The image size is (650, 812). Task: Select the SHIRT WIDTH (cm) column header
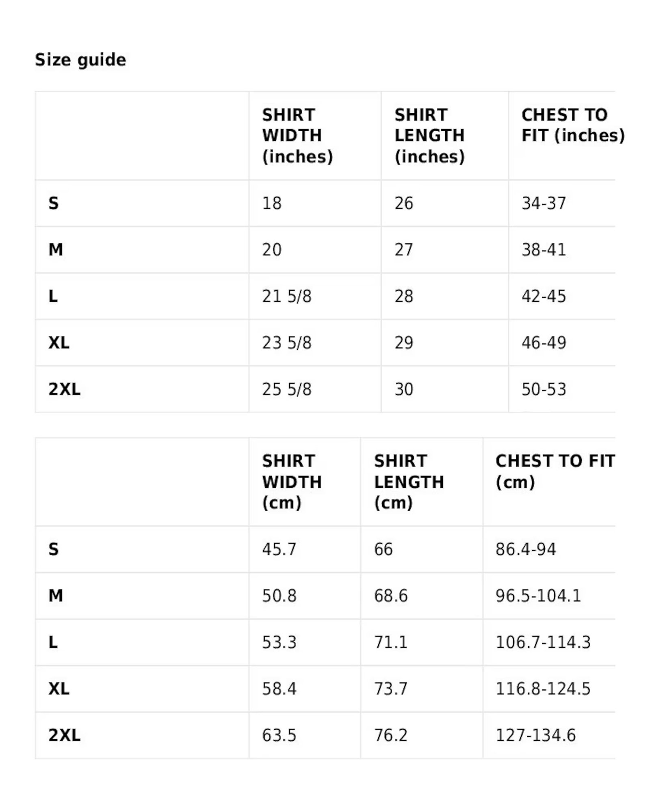tap(292, 482)
